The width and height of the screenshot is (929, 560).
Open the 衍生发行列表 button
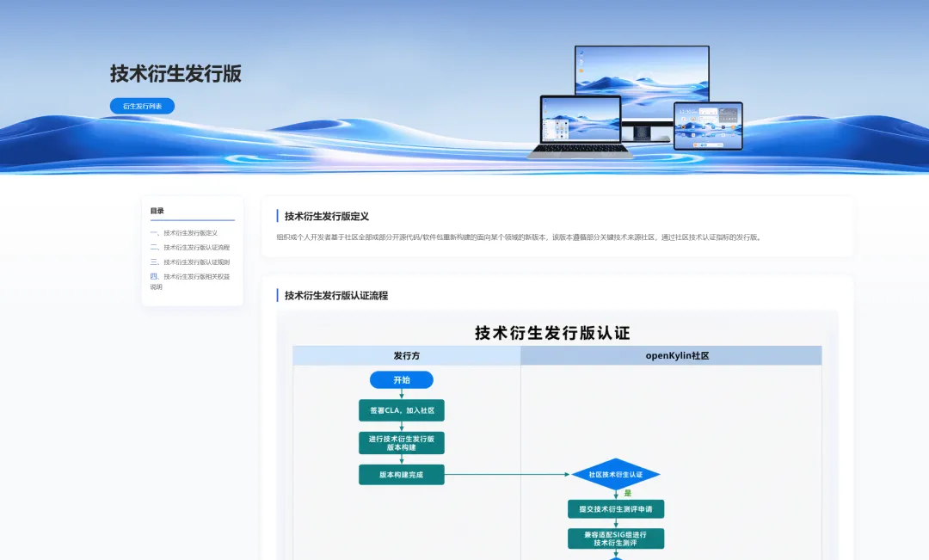click(x=142, y=106)
